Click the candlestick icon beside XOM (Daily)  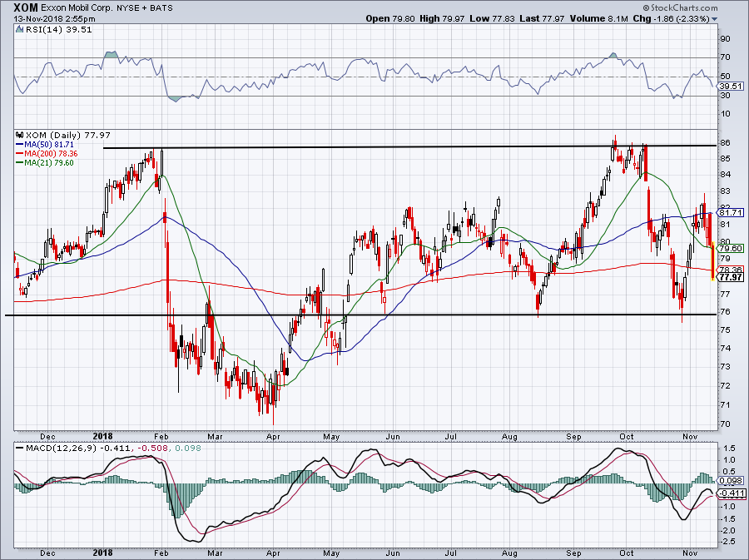click(20, 135)
